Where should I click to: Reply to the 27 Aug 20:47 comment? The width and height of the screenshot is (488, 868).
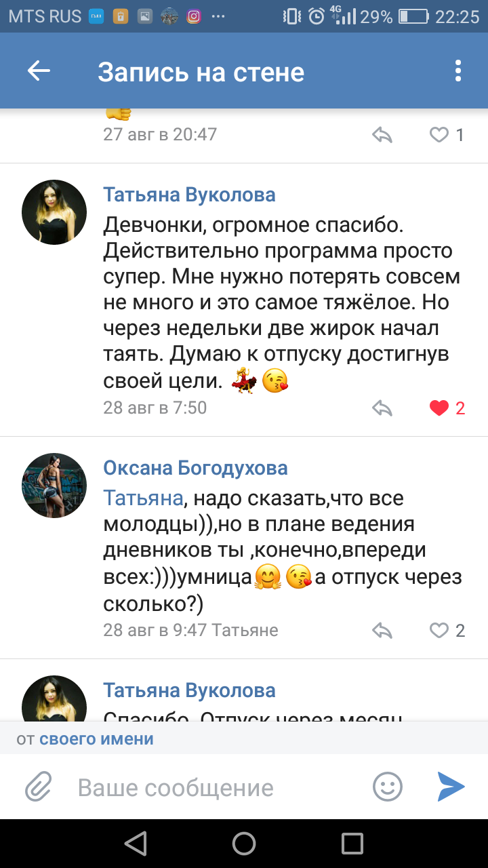click(x=383, y=135)
